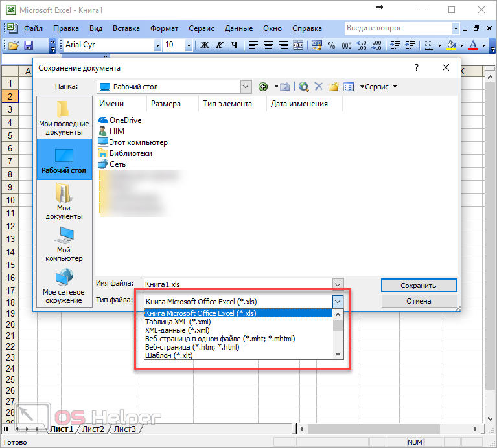Image resolution: width=497 pixels, height=448 pixels.
Task: Apply thousands separator 000 format
Action: click(347, 45)
